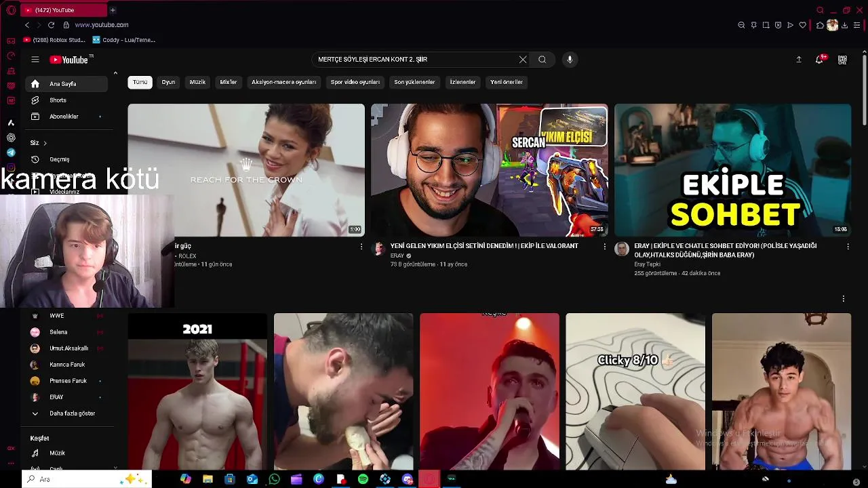Open Instagram in the Opera sidebar
Image resolution: width=868 pixels, height=488 pixels.
(11, 167)
